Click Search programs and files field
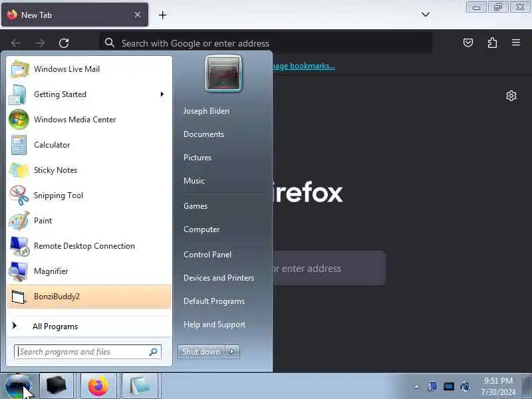532x399 pixels. coord(88,352)
